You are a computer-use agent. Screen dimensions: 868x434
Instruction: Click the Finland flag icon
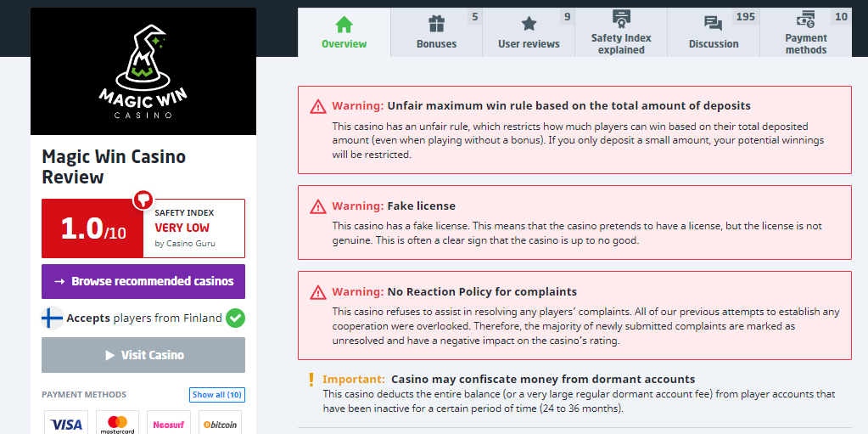tap(53, 318)
